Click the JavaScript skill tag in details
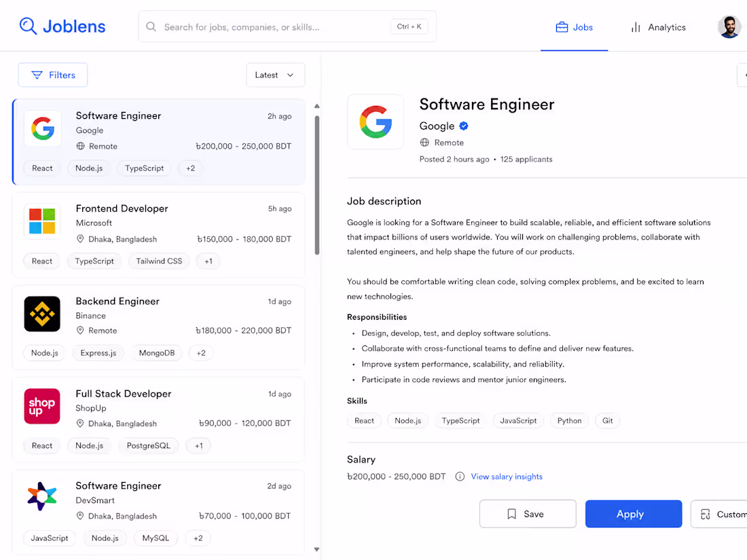The image size is (747, 560). click(x=518, y=420)
